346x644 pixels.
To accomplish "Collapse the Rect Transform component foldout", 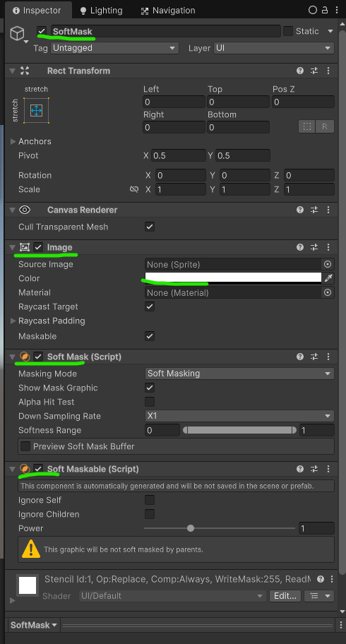I will [x=12, y=71].
